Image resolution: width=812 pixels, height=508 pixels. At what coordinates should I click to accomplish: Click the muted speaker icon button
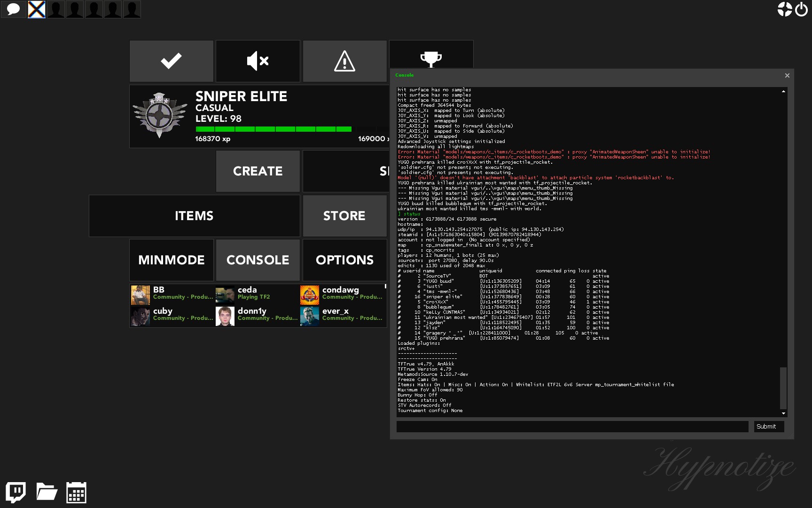click(x=258, y=61)
